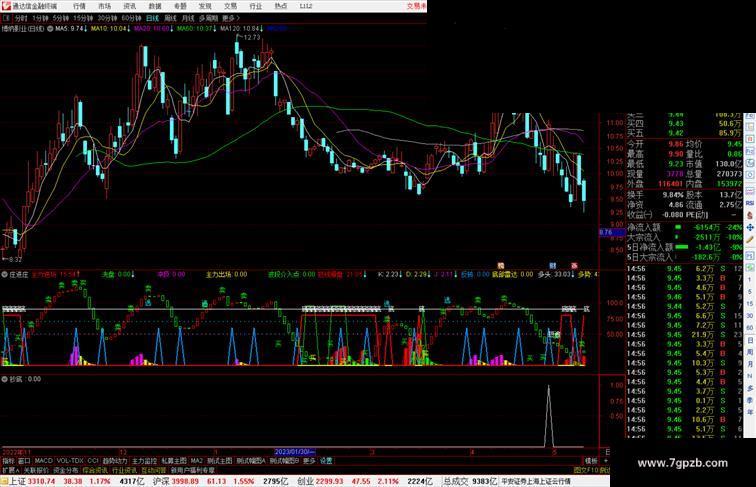Select 周 period button in right sidebar
This screenshot has height=487, width=756.
[750, 352]
